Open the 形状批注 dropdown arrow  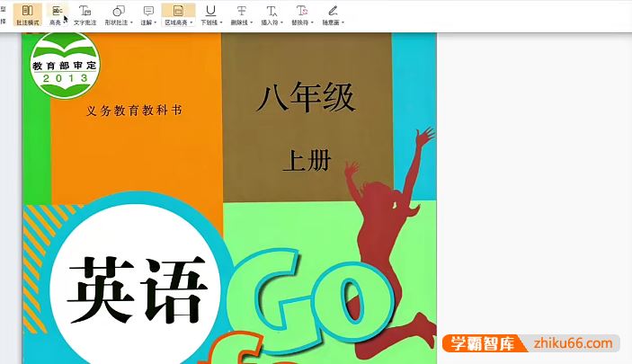pyautogui.click(x=131, y=23)
